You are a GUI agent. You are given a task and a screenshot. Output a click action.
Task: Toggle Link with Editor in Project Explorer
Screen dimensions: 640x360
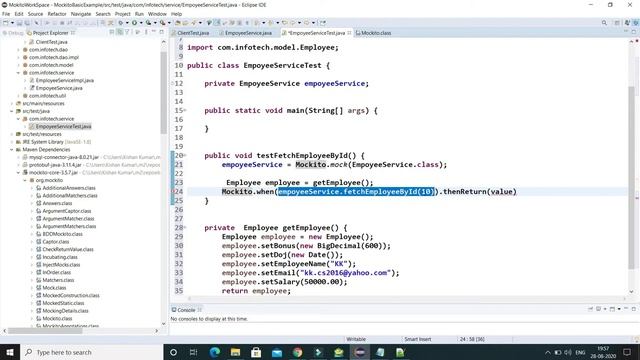(120, 32)
